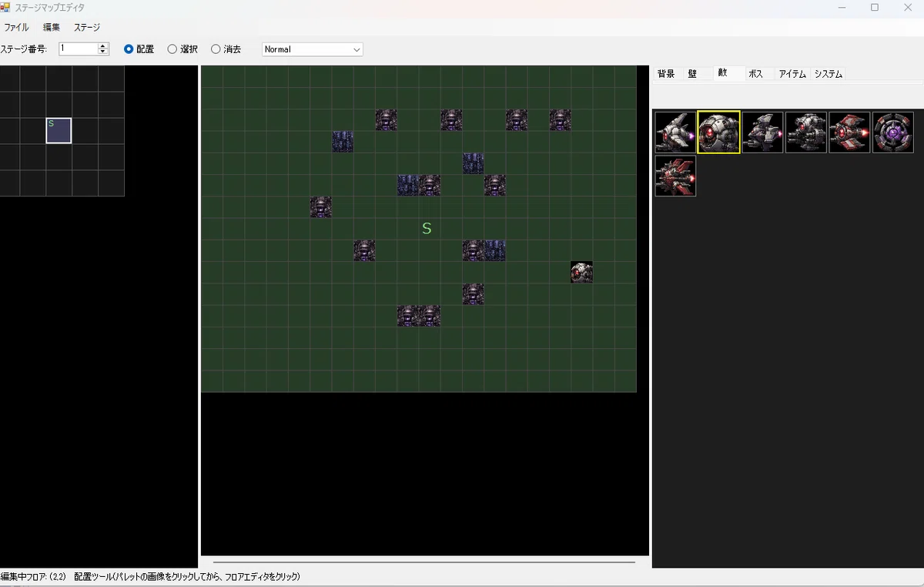This screenshot has width=924, height=587.
Task: Activate the 消去 erase tool
Action: (x=226, y=49)
